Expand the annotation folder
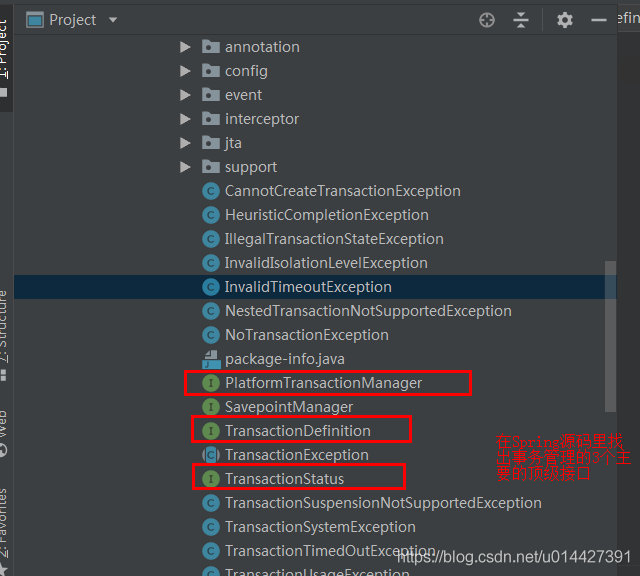 click(185, 47)
